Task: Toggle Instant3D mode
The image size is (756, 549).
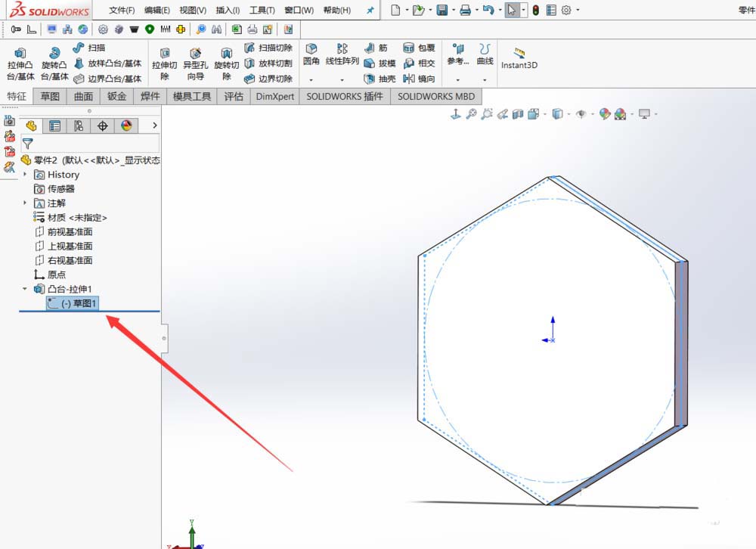Action: (x=519, y=59)
